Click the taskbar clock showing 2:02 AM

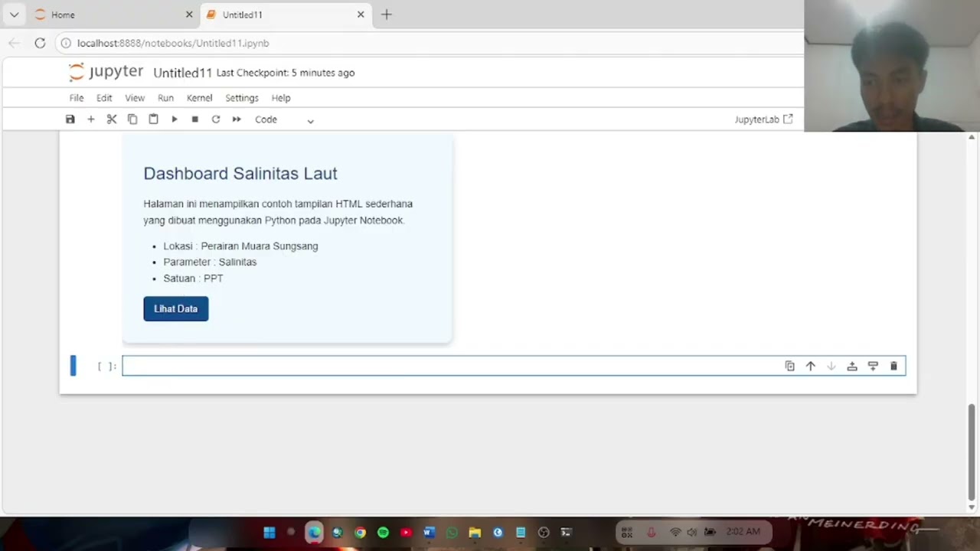743,532
